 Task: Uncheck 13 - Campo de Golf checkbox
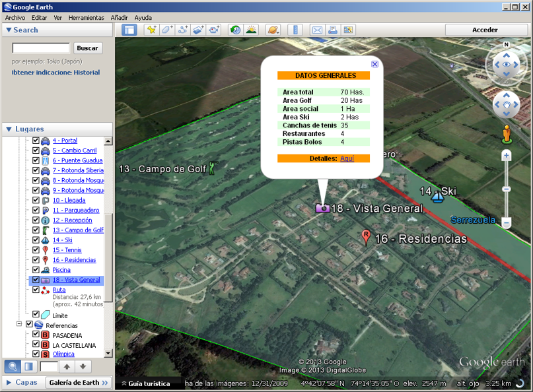click(36, 230)
